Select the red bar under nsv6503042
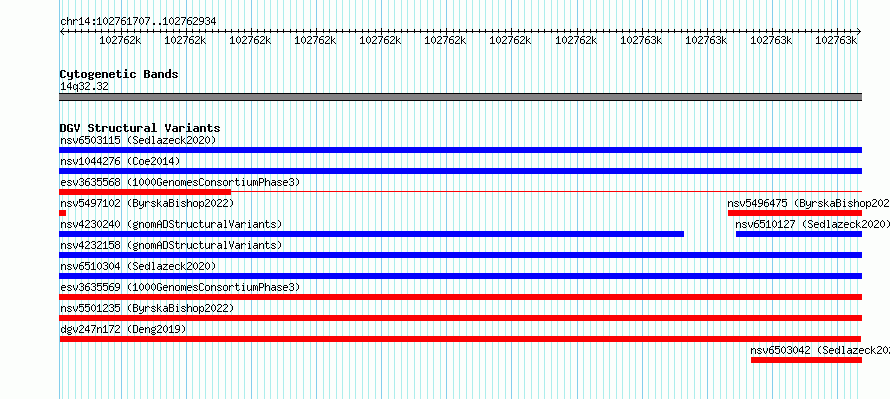 pos(806,360)
